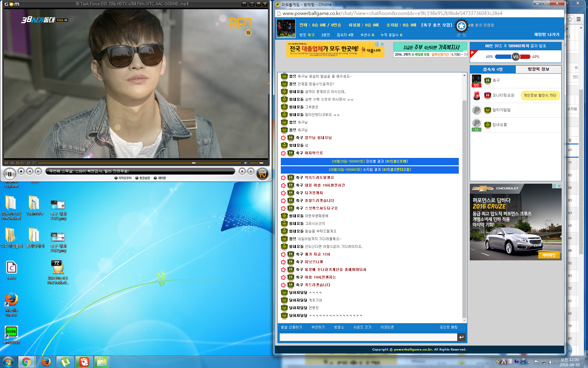The width and height of the screenshot is (588, 368).
Task: Click 채팅방 나가기 to leave chat room
Action: (x=547, y=35)
